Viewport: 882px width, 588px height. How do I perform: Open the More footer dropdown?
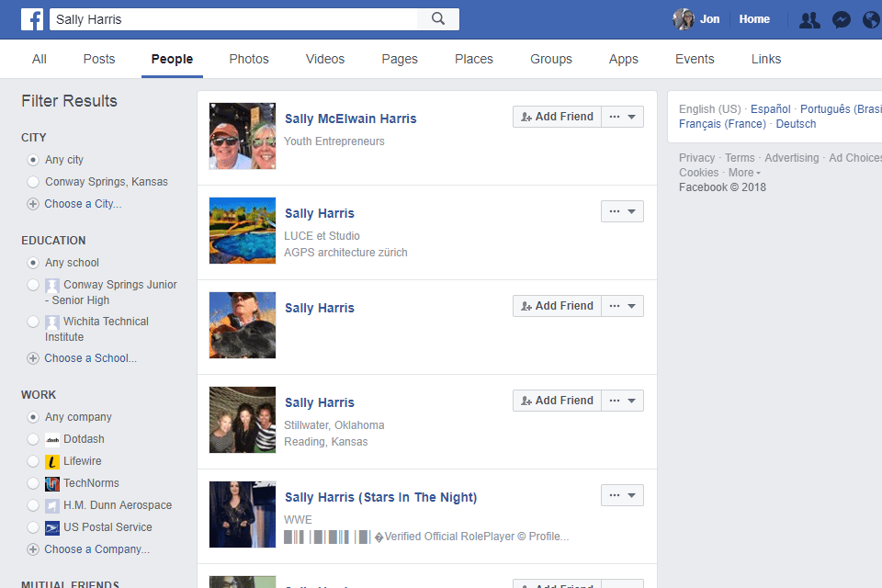click(x=744, y=173)
